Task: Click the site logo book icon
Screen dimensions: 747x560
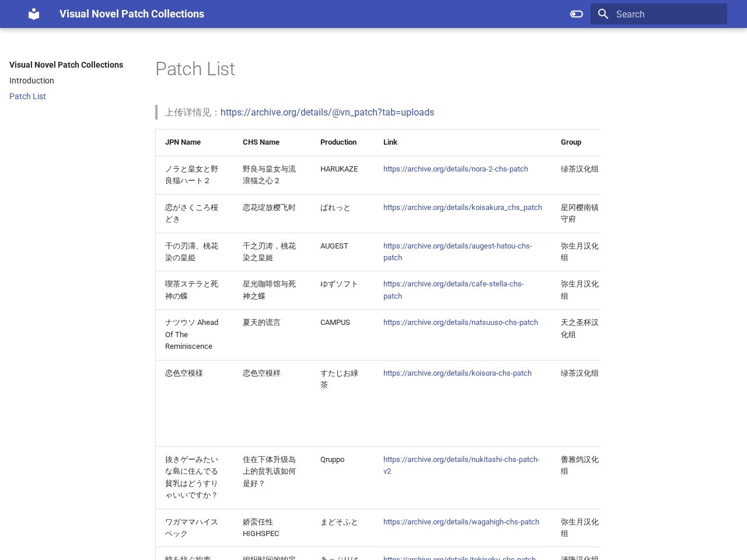Action: coord(34,14)
